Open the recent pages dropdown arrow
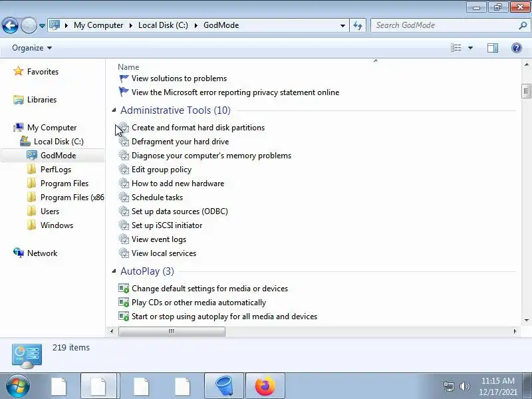 pyautogui.click(x=42, y=26)
